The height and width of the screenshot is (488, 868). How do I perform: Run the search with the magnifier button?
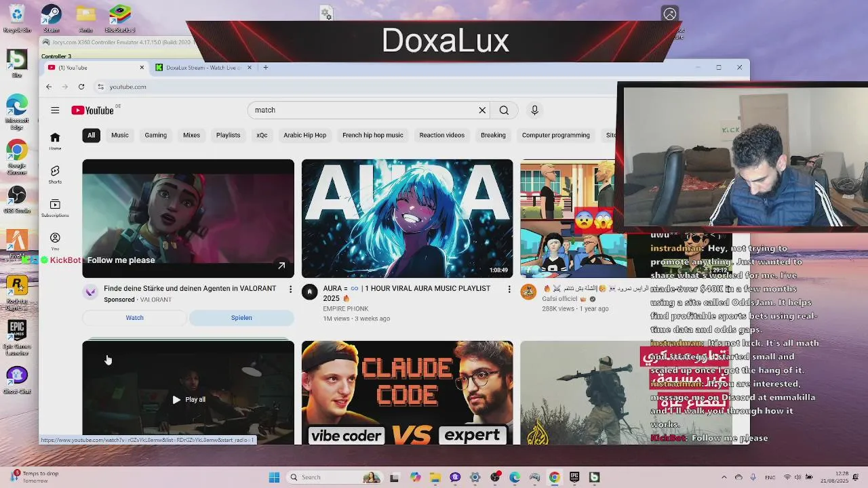click(504, 110)
